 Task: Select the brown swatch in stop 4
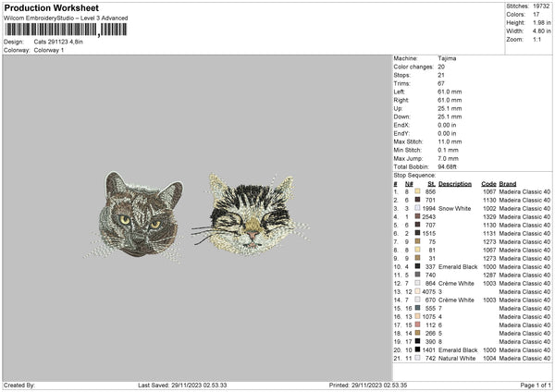(418, 216)
